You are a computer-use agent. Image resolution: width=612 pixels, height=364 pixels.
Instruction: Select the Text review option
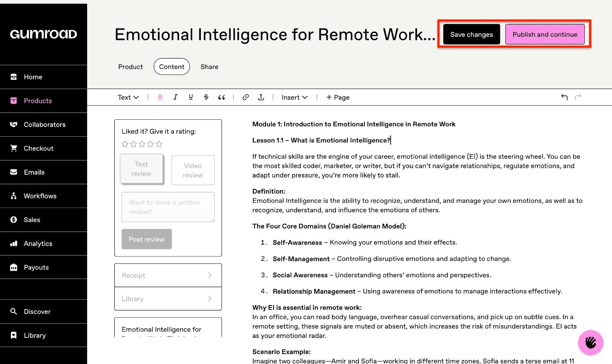click(142, 169)
